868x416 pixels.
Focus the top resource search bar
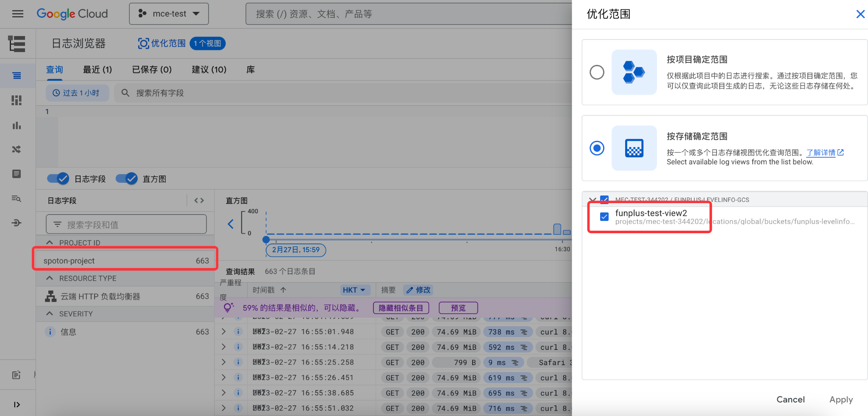pos(409,14)
